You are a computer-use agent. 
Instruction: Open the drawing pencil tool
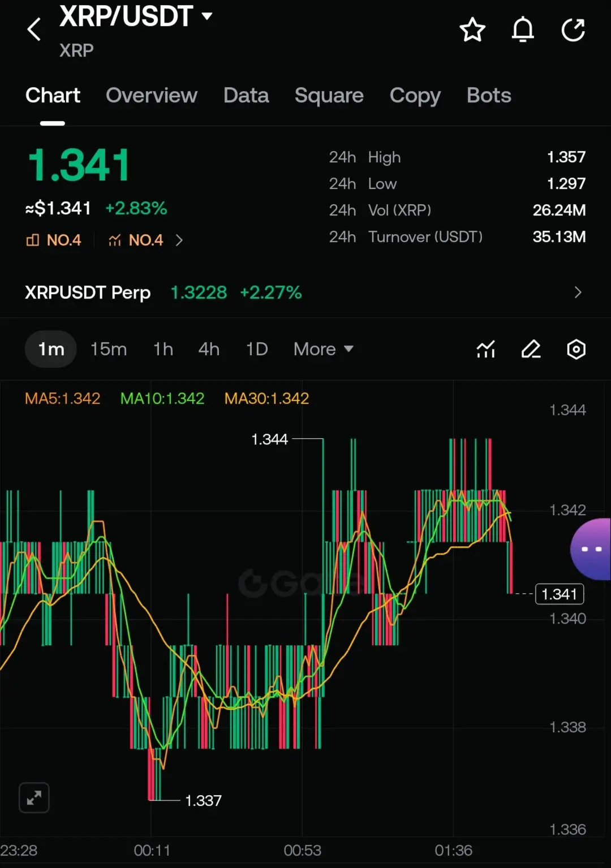pyautogui.click(x=531, y=349)
